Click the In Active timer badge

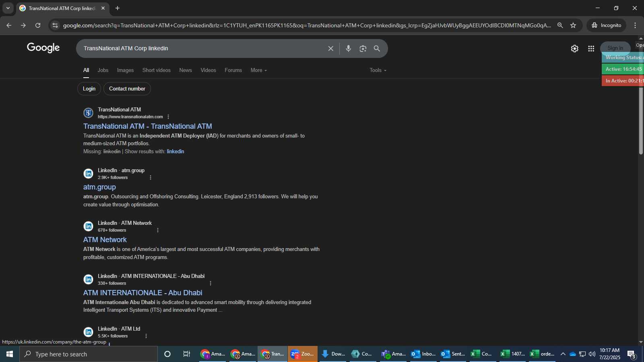(x=623, y=81)
